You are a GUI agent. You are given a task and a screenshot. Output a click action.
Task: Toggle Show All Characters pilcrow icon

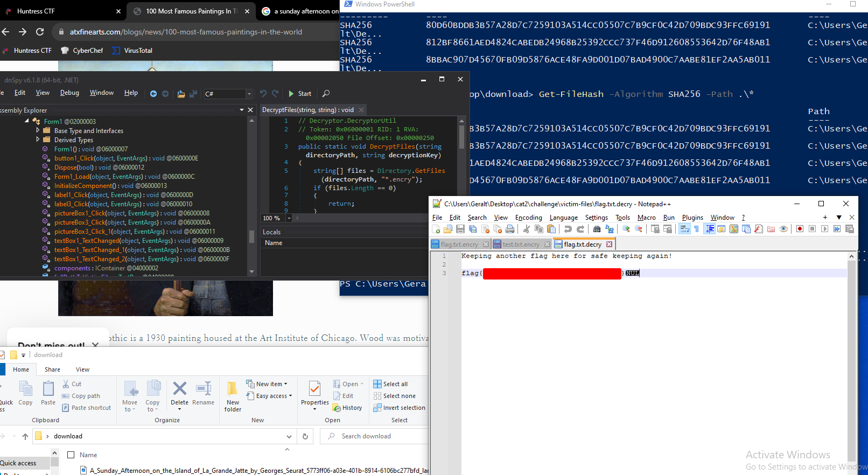coord(696,229)
